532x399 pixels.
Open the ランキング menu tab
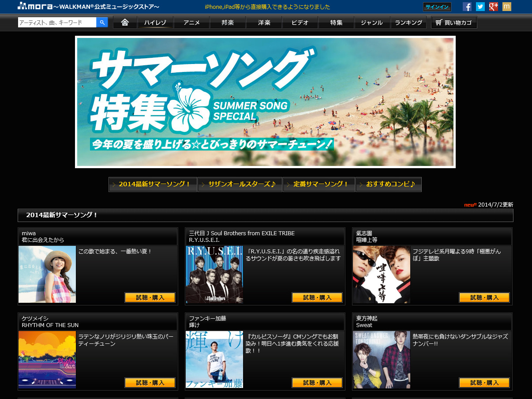tap(408, 23)
